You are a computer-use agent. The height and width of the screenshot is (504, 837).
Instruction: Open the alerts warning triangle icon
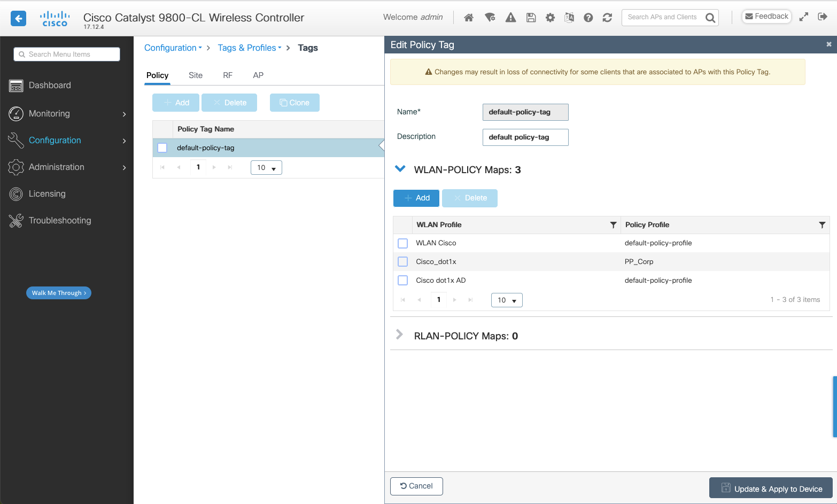pos(511,18)
